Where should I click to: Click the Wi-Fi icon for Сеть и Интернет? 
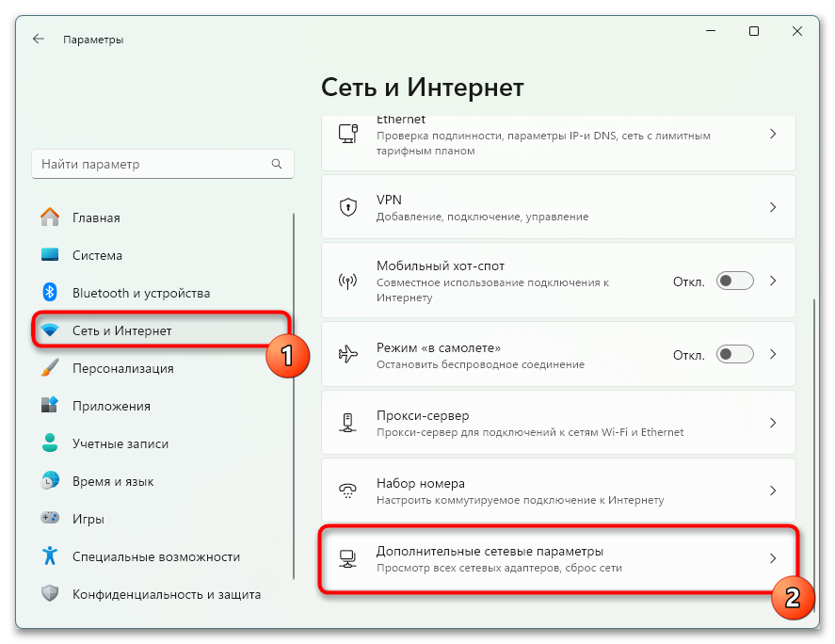click(x=50, y=330)
